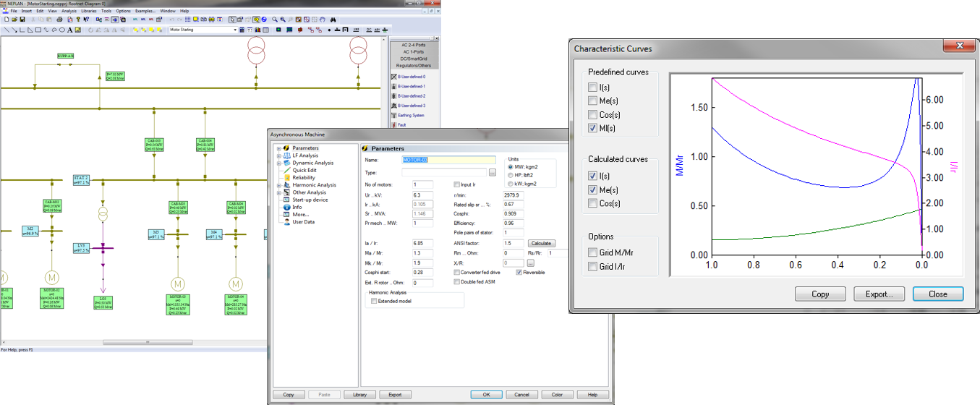Click the zoom-in magnifier icon in NEPLAN toolbar
Screen dimensions: 980x405
point(283,20)
